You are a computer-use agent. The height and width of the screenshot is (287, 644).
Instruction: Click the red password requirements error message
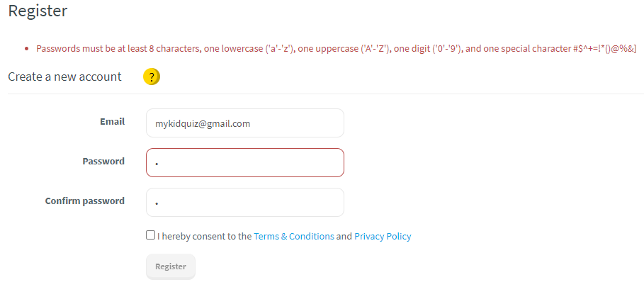(283, 49)
